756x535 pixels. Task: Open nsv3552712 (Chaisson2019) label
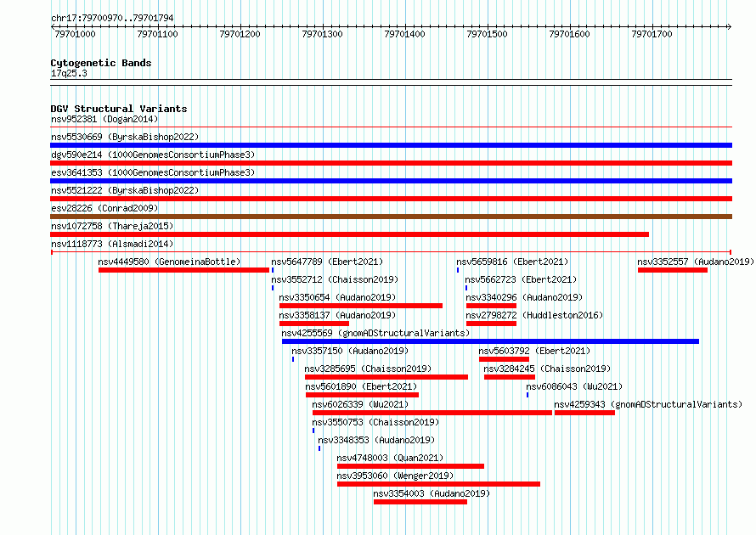point(335,279)
